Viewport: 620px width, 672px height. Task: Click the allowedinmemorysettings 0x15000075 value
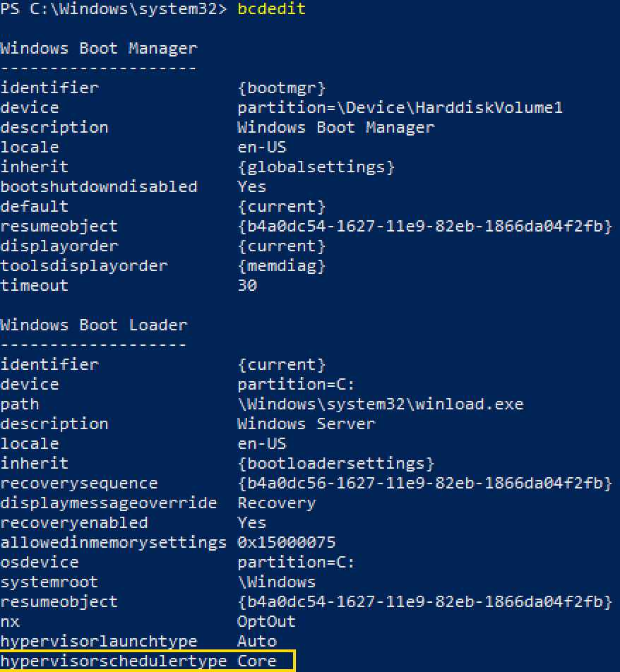pyautogui.click(x=287, y=542)
